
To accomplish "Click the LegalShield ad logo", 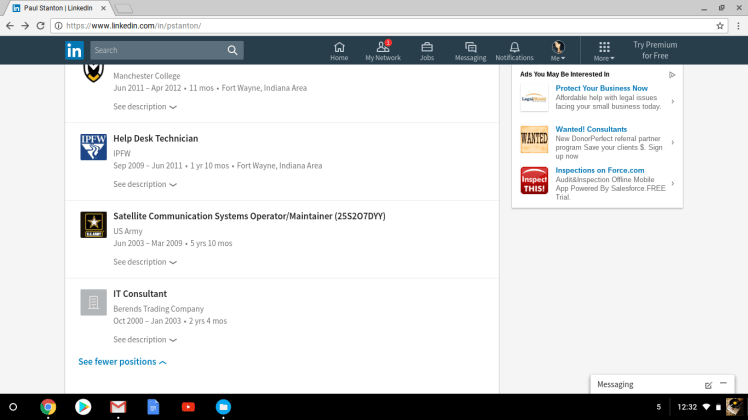I will 534,98.
